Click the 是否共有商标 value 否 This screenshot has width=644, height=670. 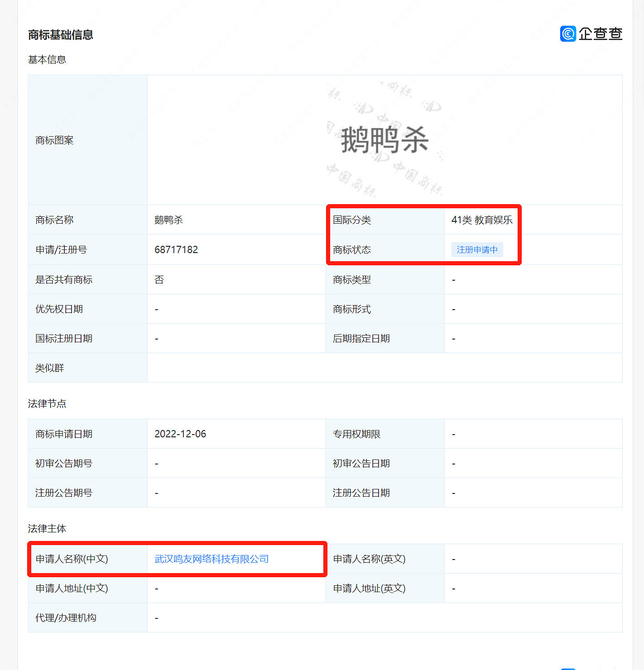click(x=159, y=279)
